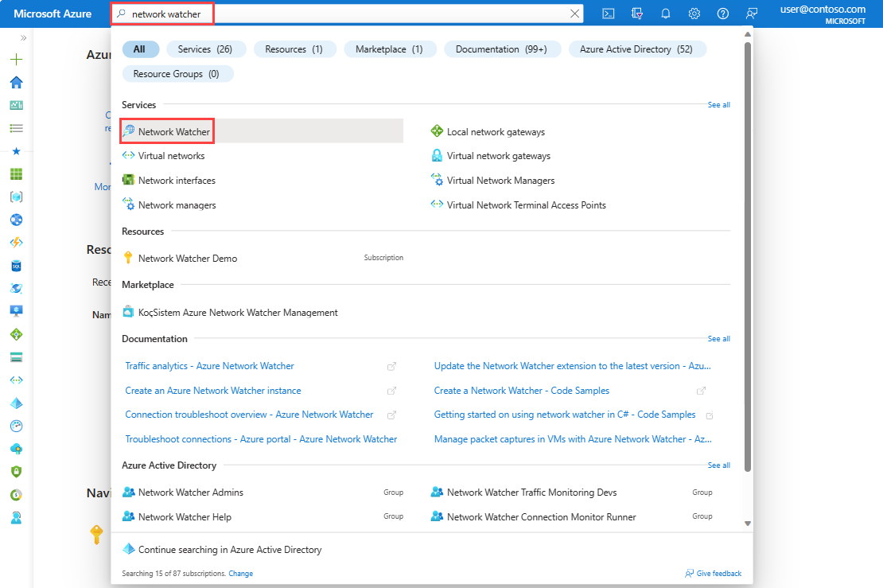The height and width of the screenshot is (588, 883).
Task: Open Traffic analytics documentation link
Action: [x=209, y=366]
